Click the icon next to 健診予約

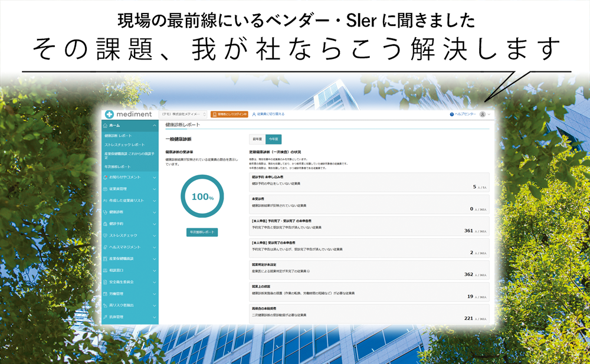[x=106, y=224]
